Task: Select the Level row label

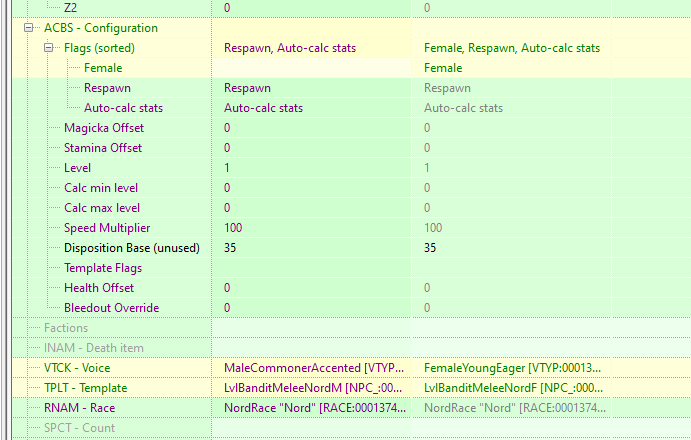Action: pyautogui.click(x=77, y=168)
